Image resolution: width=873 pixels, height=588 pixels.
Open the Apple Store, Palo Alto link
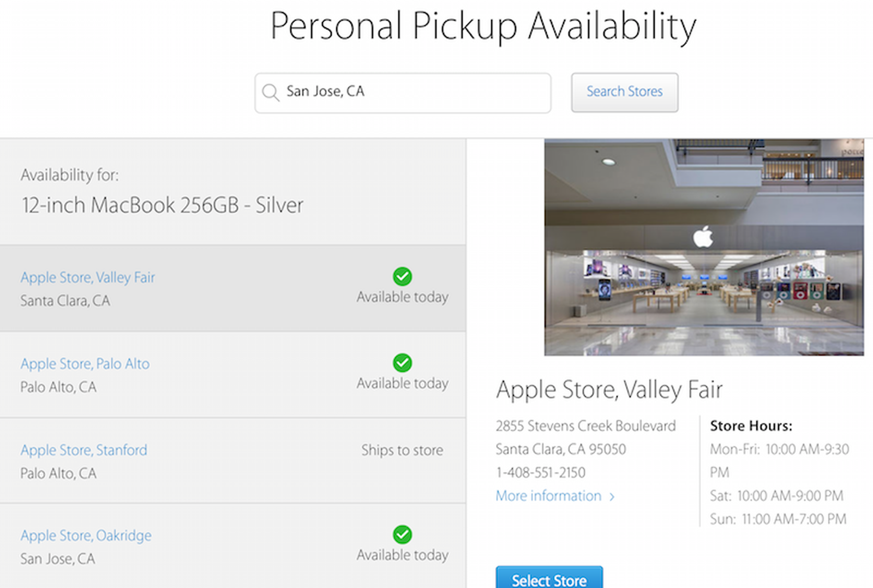point(85,364)
